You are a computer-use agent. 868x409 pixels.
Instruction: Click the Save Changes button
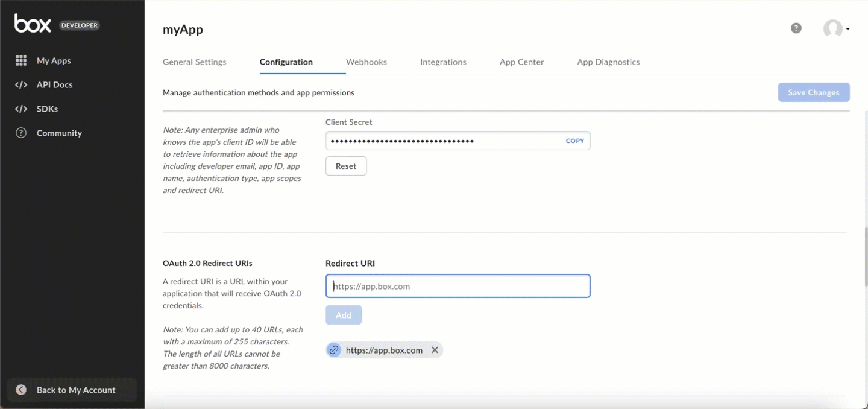tap(814, 92)
